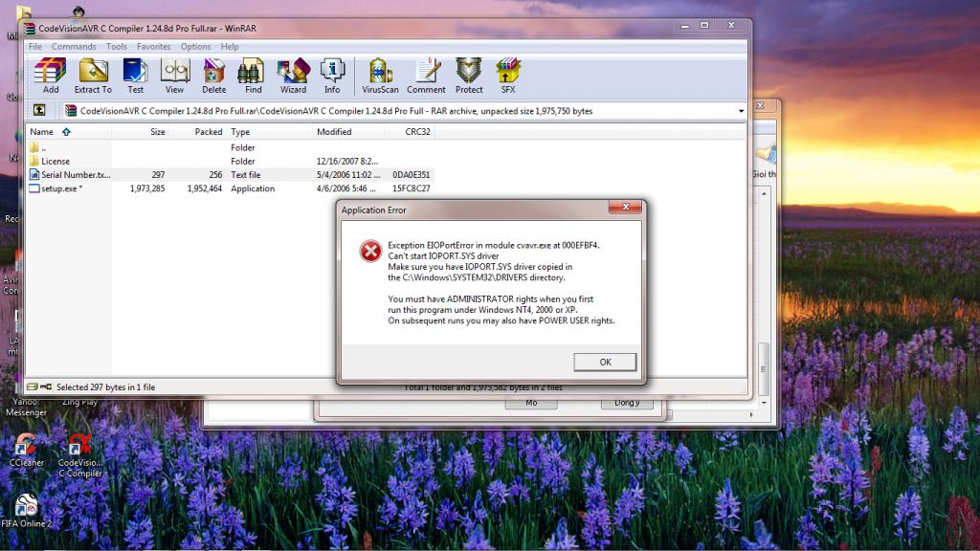
Task: Click the 'Mo' button in background window
Action: pyautogui.click(x=530, y=403)
